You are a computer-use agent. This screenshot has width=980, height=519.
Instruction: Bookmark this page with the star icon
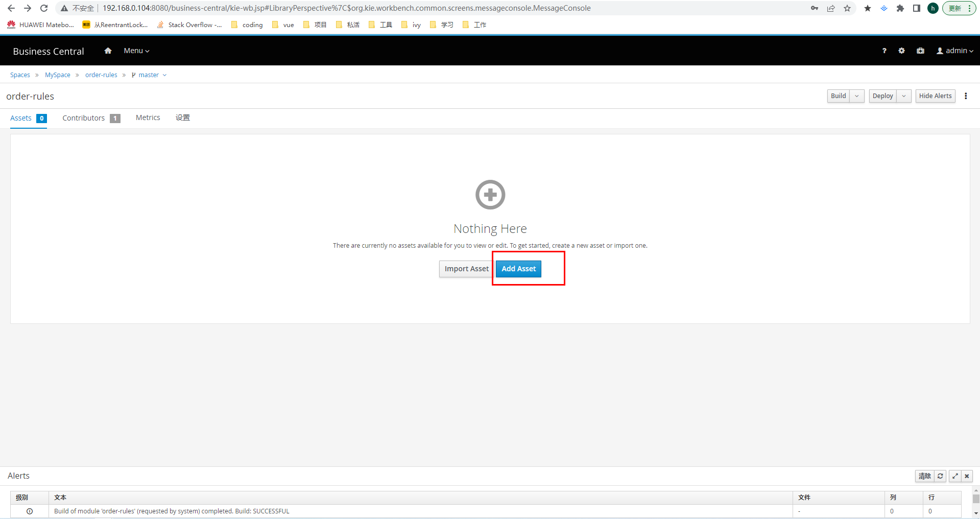click(x=847, y=8)
